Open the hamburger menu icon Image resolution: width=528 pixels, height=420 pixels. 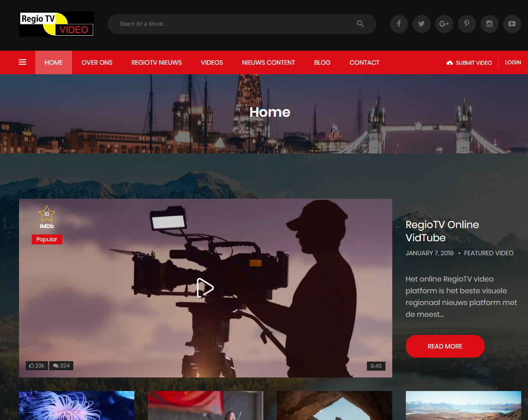click(23, 62)
